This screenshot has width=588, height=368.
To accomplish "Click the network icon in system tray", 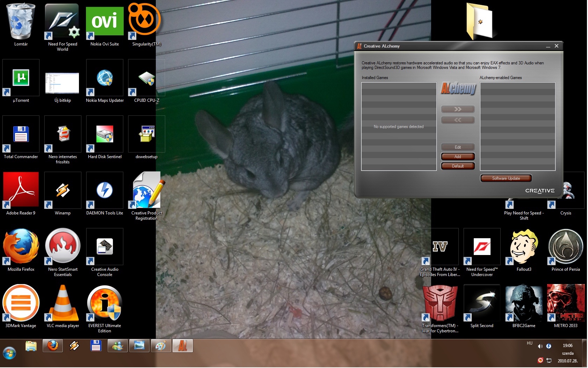I will [549, 361].
